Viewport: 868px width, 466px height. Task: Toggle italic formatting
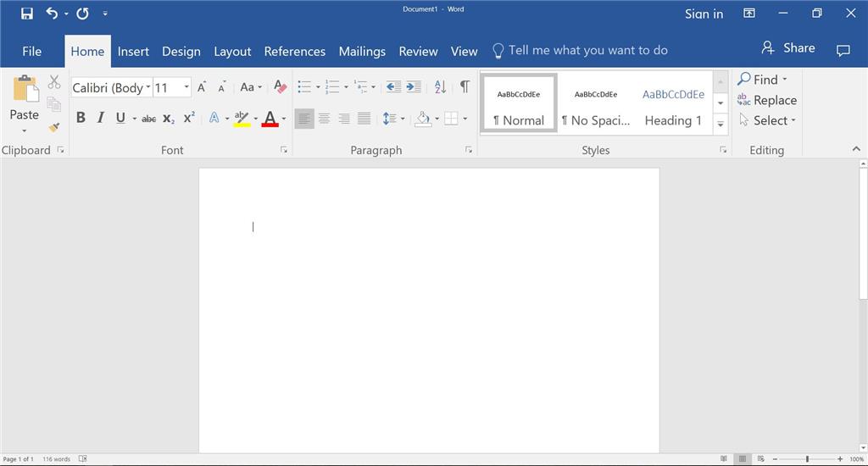pos(100,118)
